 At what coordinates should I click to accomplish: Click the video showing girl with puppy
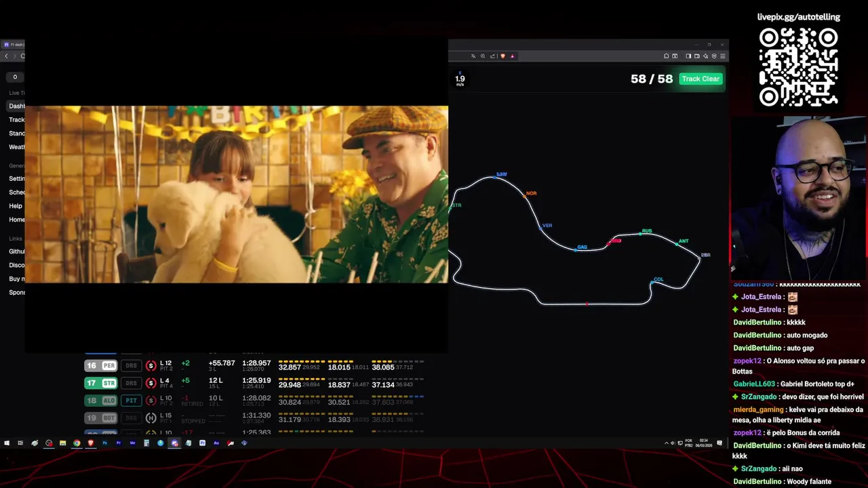pos(236,195)
